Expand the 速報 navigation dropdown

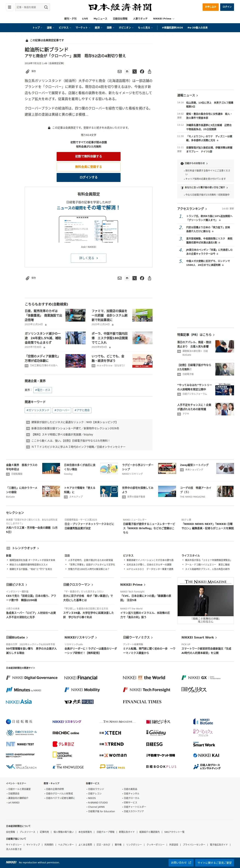(50, 28)
